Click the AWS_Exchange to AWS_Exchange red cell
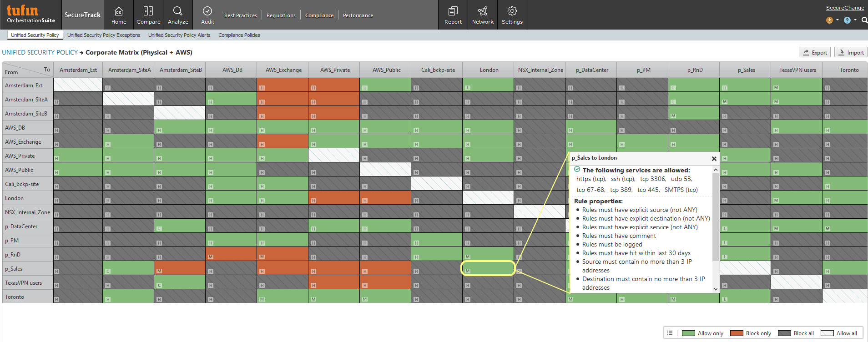The height and width of the screenshot is (342, 868). coord(283,141)
